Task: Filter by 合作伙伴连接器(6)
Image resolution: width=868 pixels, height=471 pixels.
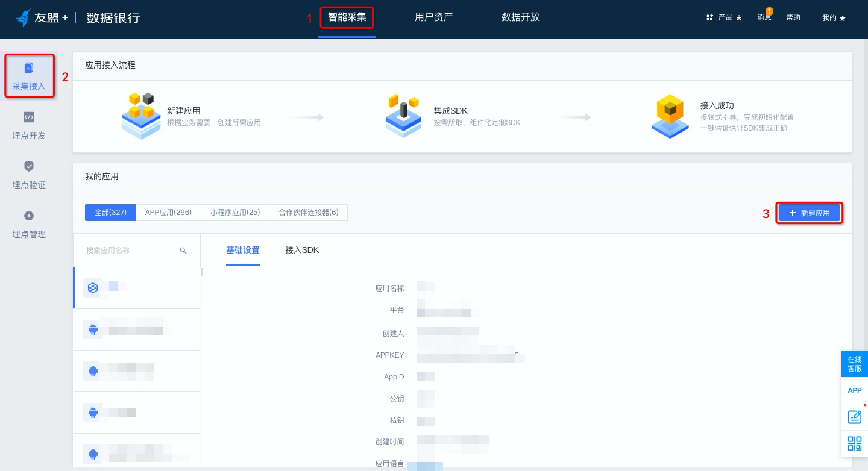Action: 309,213
